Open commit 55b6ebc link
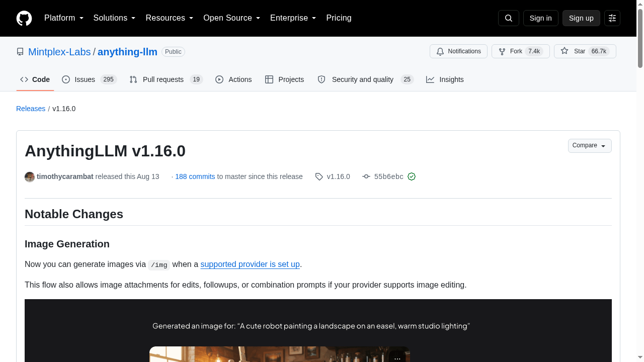 click(389, 176)
